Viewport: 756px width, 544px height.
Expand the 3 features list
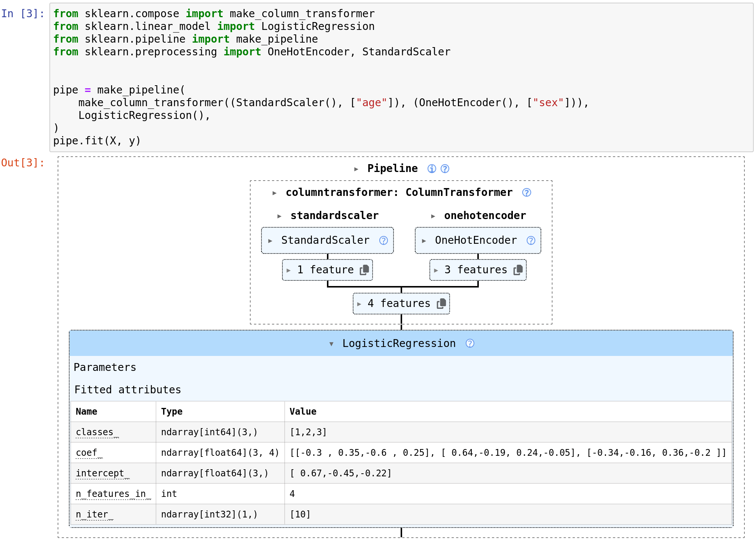pos(436,270)
